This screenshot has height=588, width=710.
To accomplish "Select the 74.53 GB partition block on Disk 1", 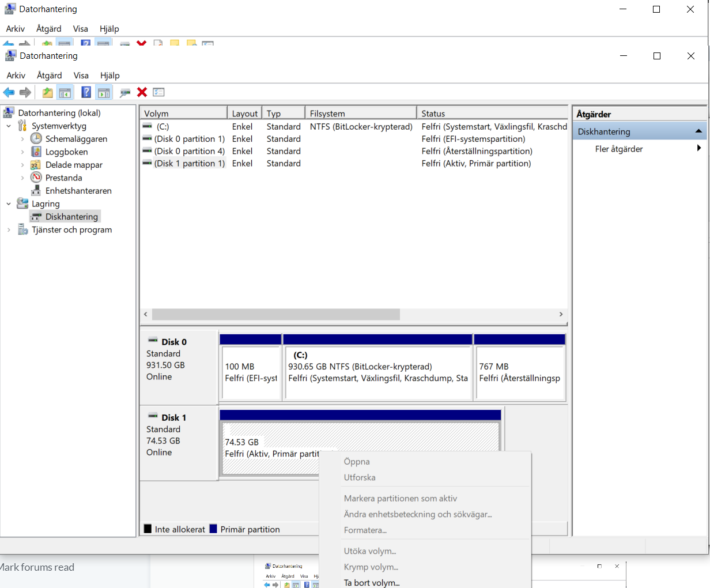I will 360,443.
